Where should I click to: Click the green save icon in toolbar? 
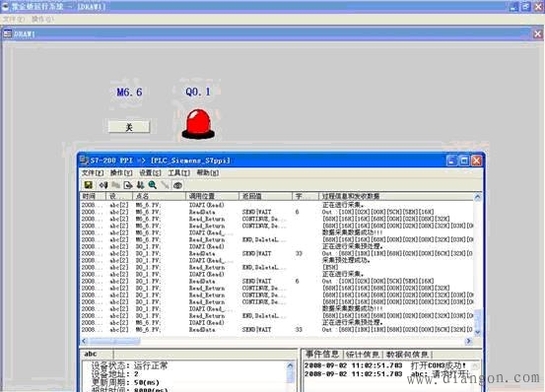89,185
